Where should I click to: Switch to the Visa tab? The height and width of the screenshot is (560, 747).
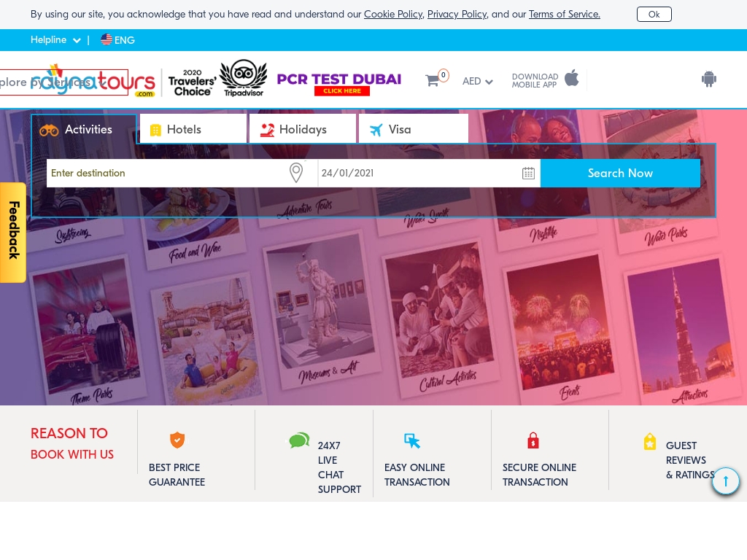pyautogui.click(x=414, y=129)
